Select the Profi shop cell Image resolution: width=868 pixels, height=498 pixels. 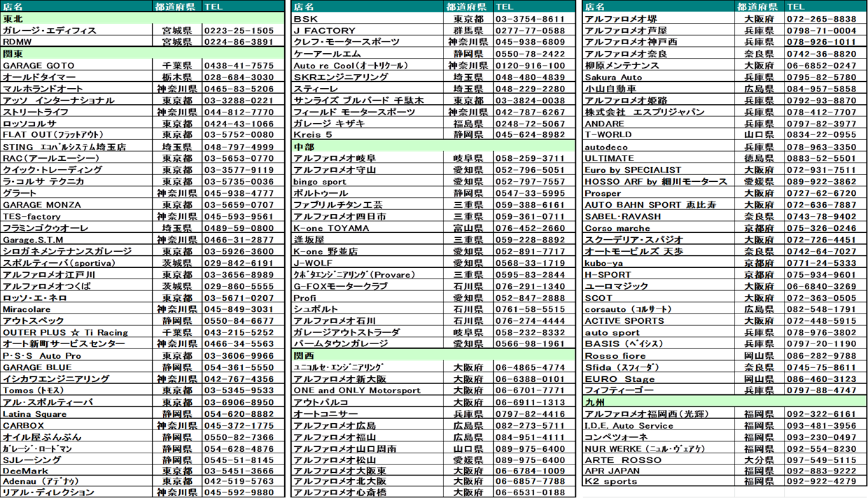point(367,298)
